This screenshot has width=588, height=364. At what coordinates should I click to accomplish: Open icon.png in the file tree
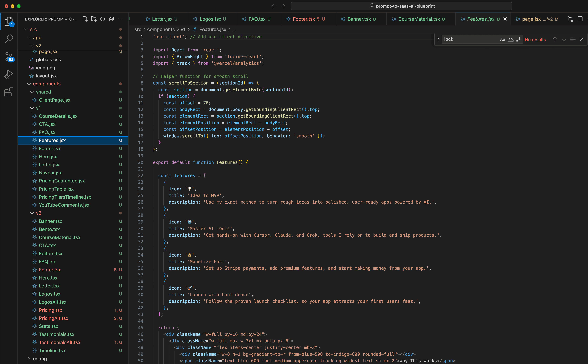(73, 68)
